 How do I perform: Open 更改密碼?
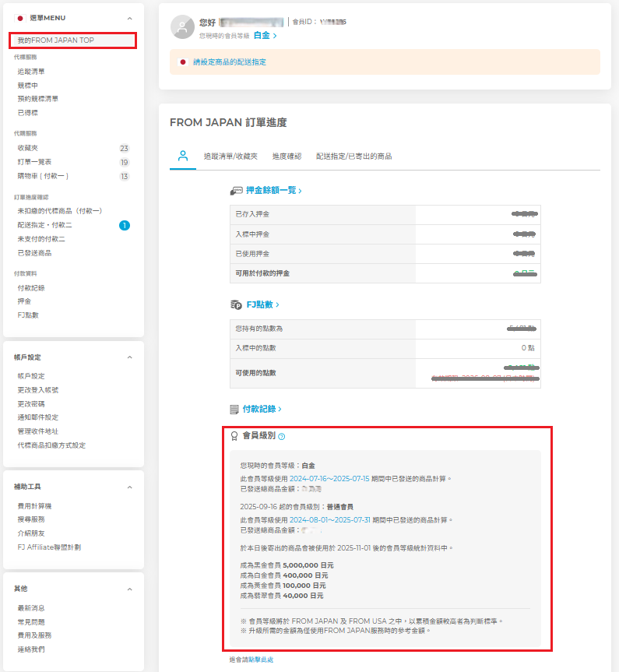click(x=31, y=404)
